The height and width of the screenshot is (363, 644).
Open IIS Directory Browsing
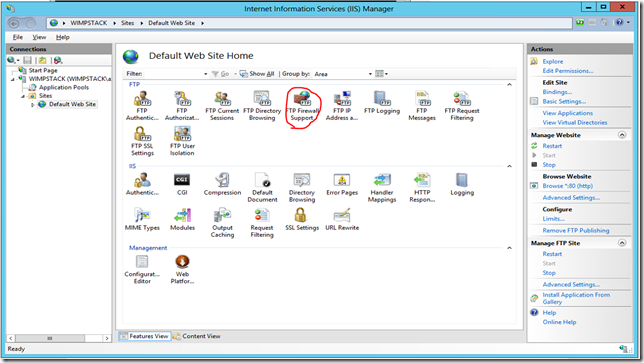(302, 188)
